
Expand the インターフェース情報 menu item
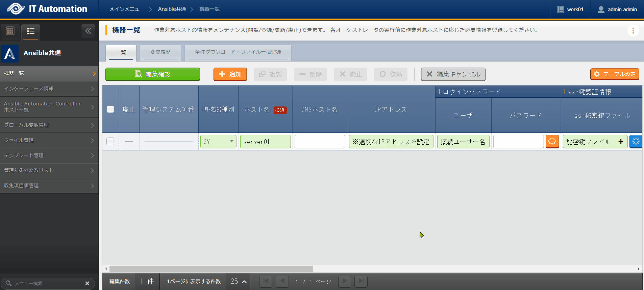(x=49, y=89)
